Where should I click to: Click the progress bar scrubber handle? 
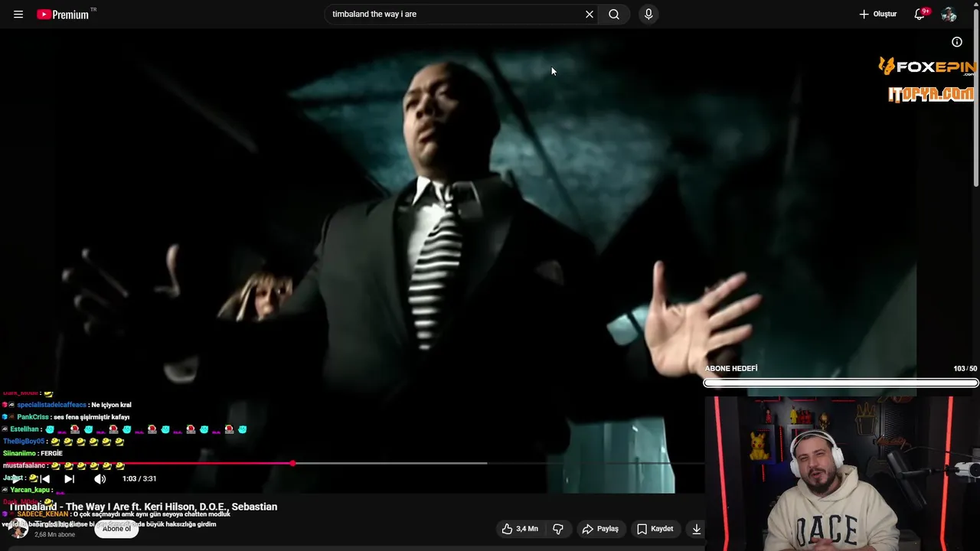pyautogui.click(x=292, y=464)
